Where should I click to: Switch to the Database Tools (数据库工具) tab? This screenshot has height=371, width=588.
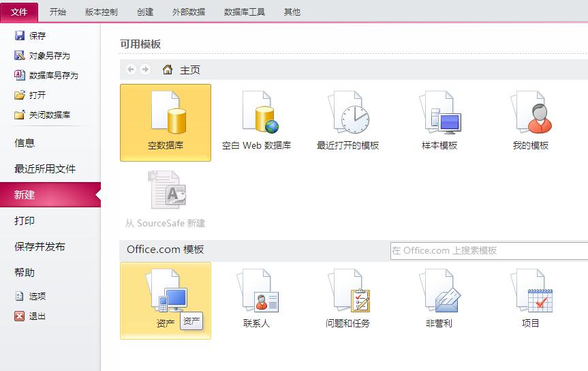tap(245, 12)
